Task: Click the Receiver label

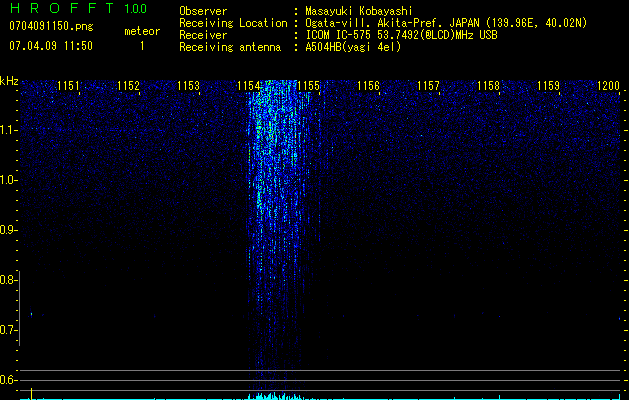Action: point(203,35)
